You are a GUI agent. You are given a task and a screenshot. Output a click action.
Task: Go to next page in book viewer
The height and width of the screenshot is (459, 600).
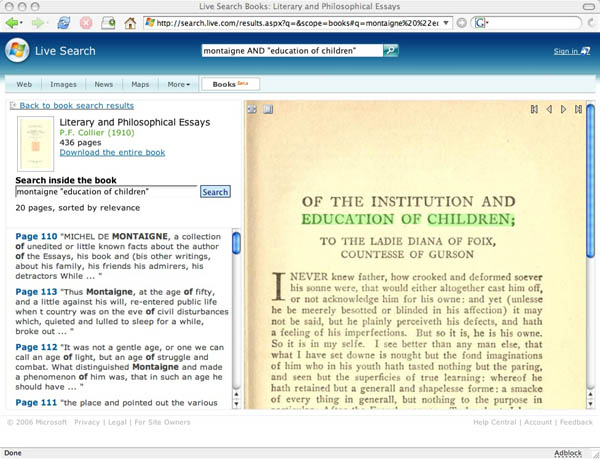[563, 109]
